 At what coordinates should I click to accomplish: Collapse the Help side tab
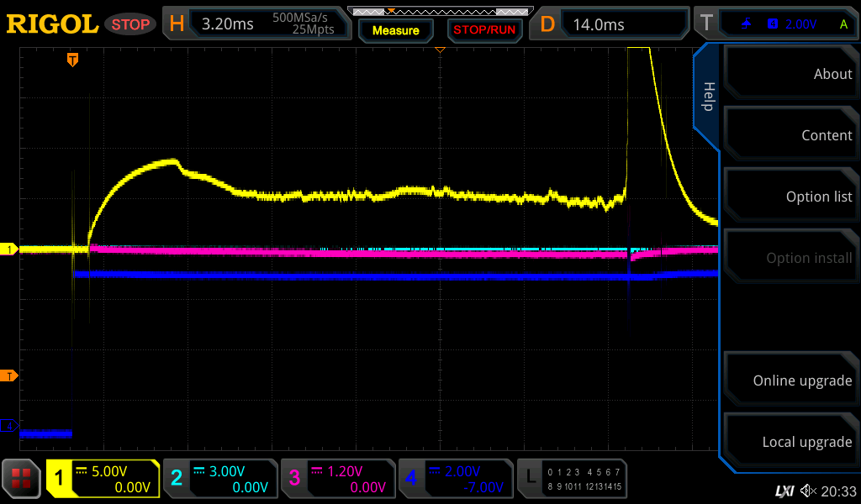[x=707, y=97]
